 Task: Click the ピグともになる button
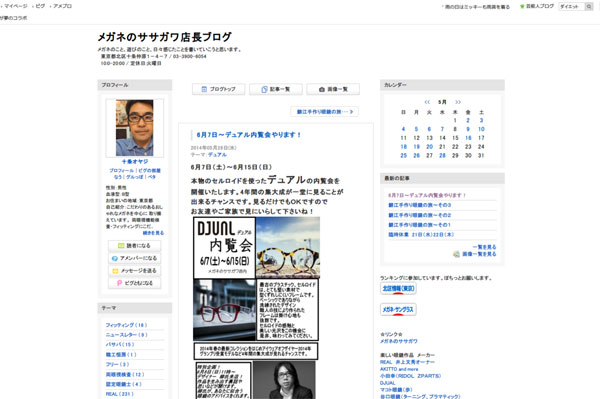[134, 283]
